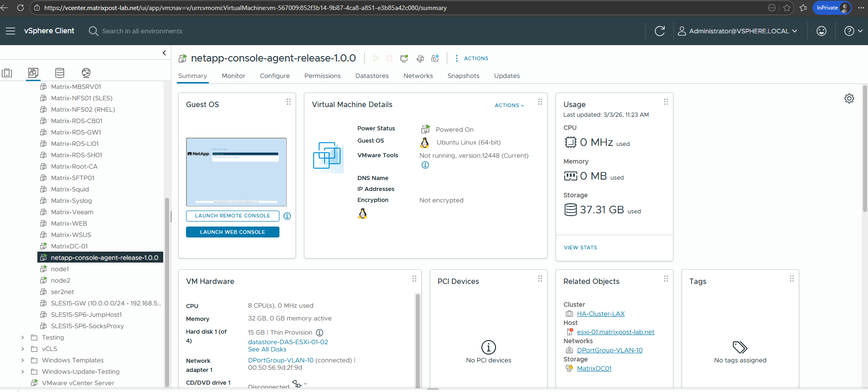The image size is (868, 392).
Task: Click the launch console toolbar icon
Action: (x=404, y=58)
